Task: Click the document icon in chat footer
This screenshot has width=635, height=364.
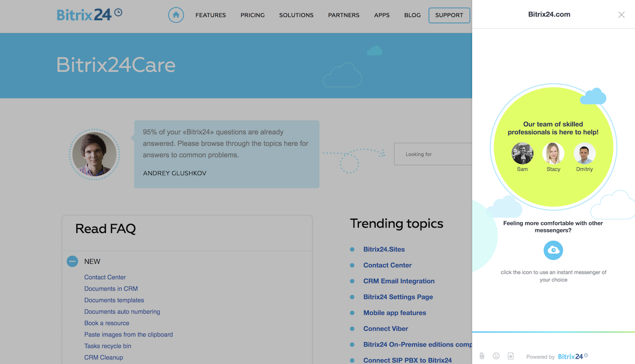Action: point(510,356)
